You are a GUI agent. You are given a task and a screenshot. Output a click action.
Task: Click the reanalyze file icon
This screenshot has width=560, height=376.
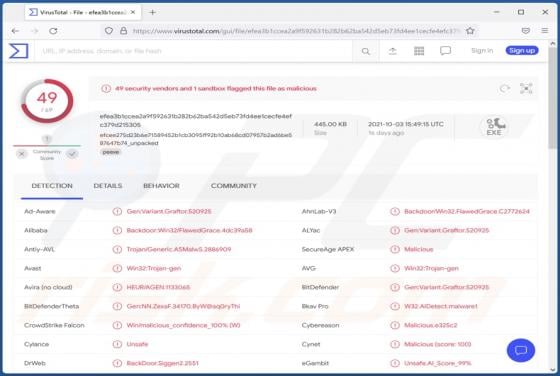[505, 88]
